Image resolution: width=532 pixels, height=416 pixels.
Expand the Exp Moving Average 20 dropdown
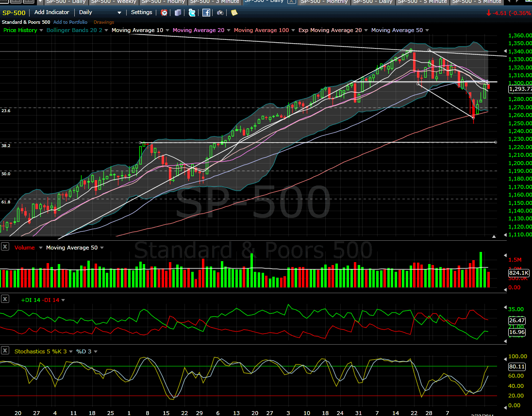[366, 30]
